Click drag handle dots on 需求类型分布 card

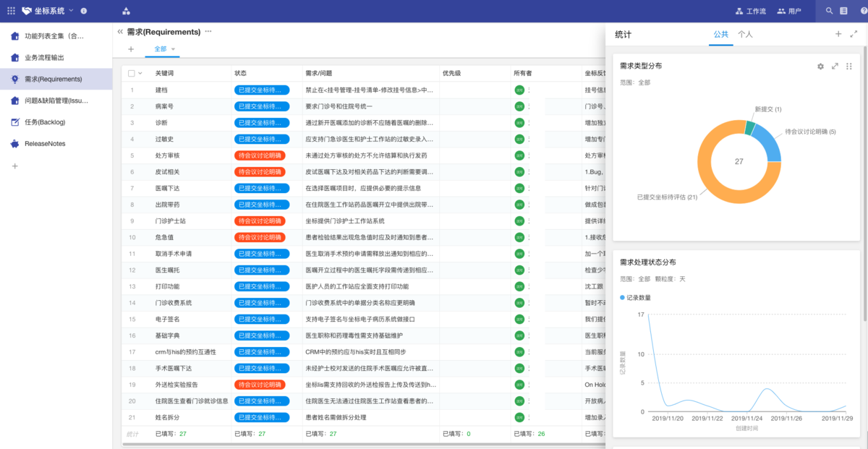849,66
